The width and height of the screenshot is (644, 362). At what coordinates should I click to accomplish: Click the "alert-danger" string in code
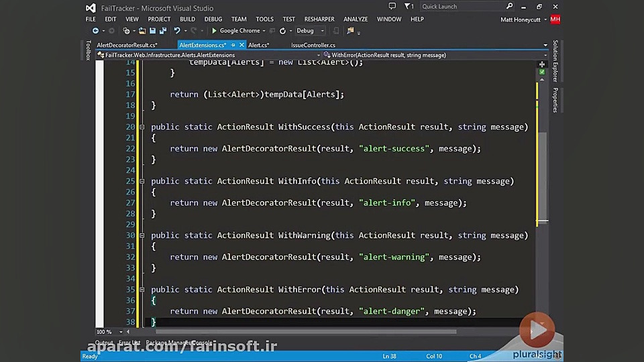(392, 312)
